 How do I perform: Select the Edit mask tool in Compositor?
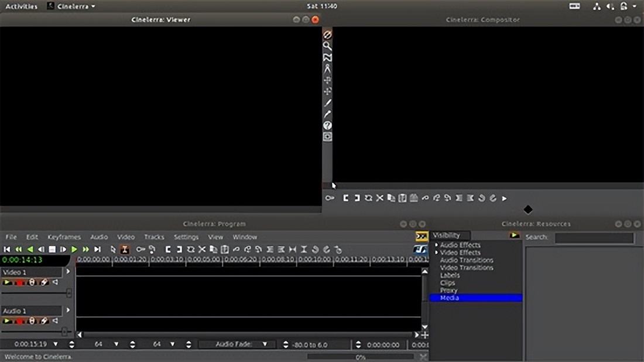(327, 57)
